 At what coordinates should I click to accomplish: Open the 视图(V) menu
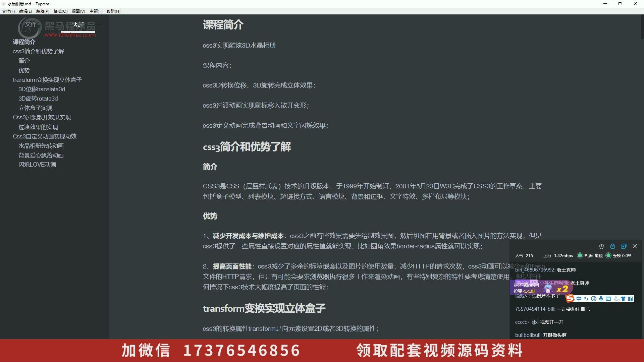[x=78, y=11]
